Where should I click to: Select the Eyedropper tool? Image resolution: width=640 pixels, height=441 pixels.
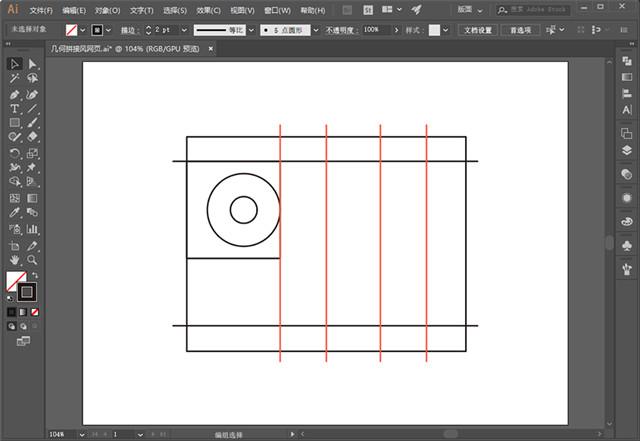[15, 214]
